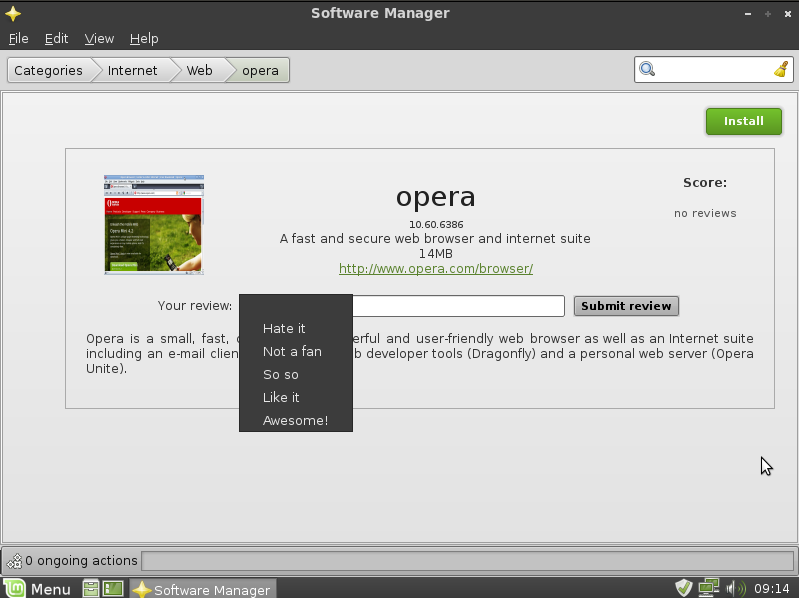Close the Software Manager window
Image resolution: width=799 pixels, height=598 pixels.
point(787,14)
